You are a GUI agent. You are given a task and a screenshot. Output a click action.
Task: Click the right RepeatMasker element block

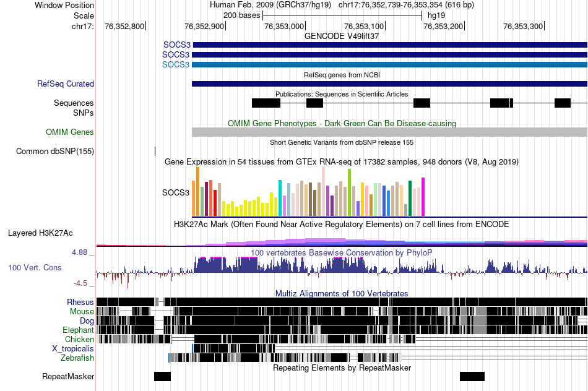click(472, 376)
